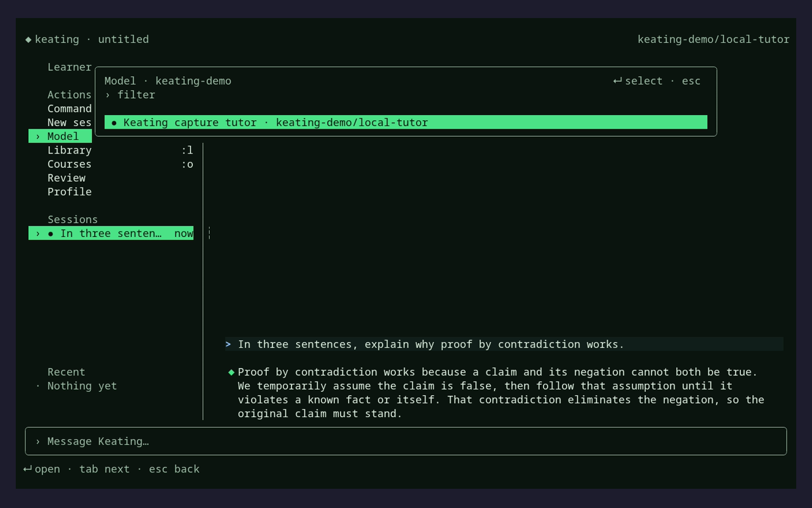Click the 'Sessions' heading in sidebar

[73, 220]
